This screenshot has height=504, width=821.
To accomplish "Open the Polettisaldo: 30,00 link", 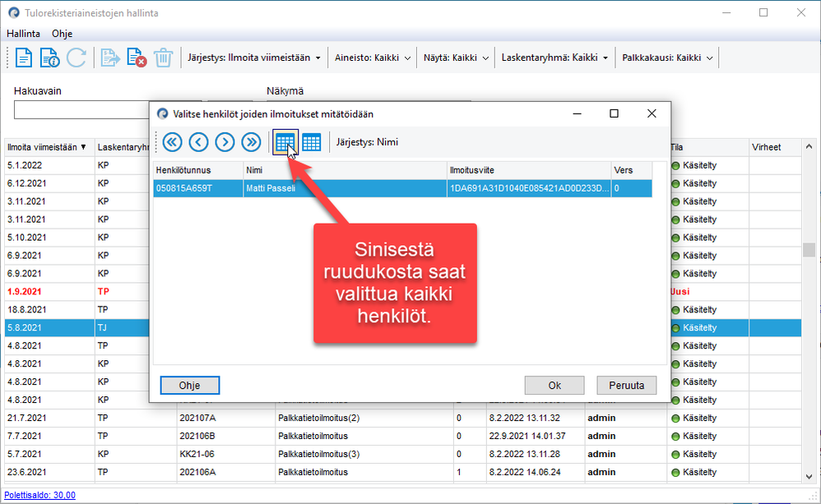I will 39,495.
